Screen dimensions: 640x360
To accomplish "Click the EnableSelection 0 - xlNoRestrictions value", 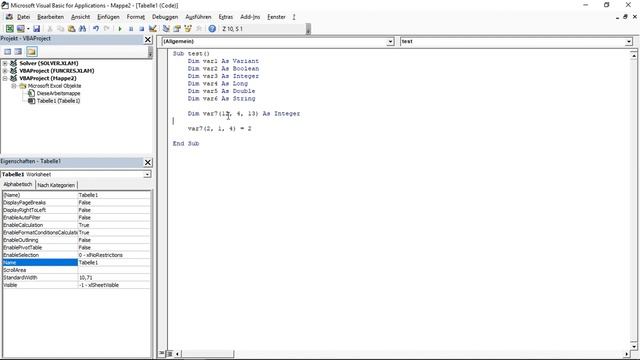I will click(x=114, y=255).
